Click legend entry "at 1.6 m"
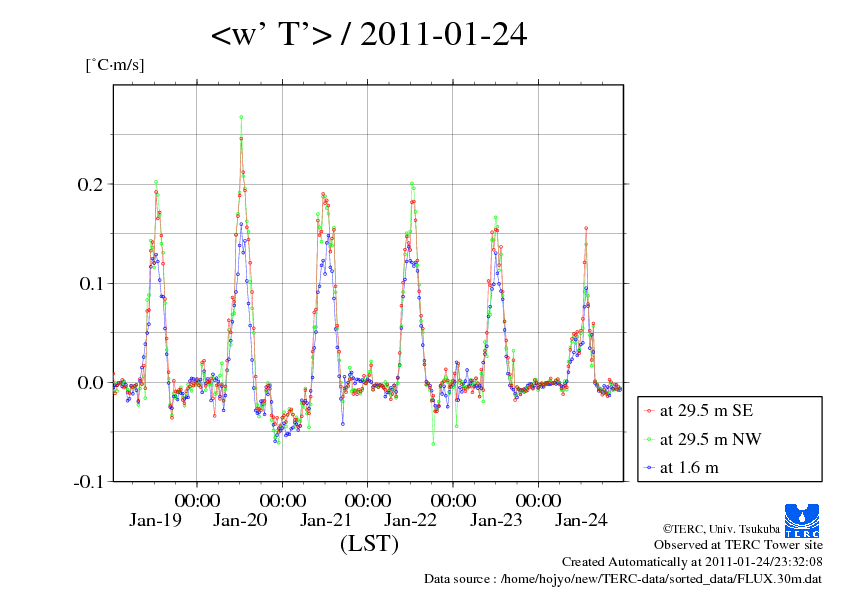Screen dimensions: 842x595 689,468
